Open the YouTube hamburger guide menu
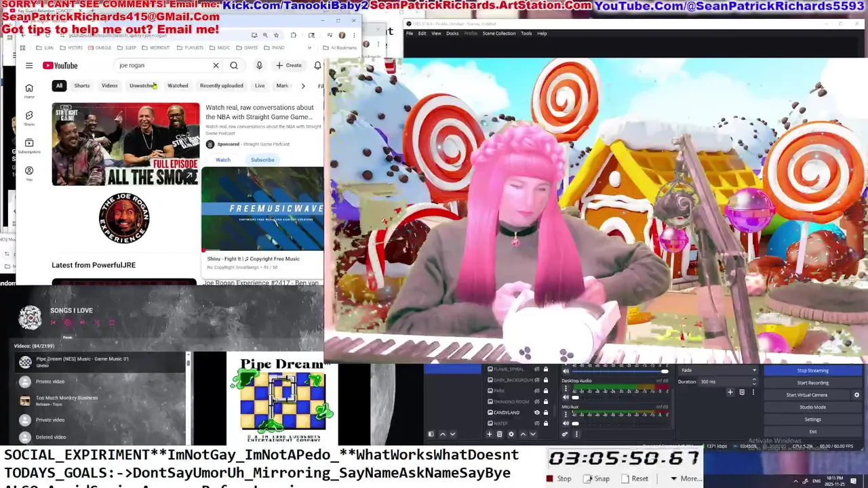The width and height of the screenshot is (868, 488). point(29,66)
